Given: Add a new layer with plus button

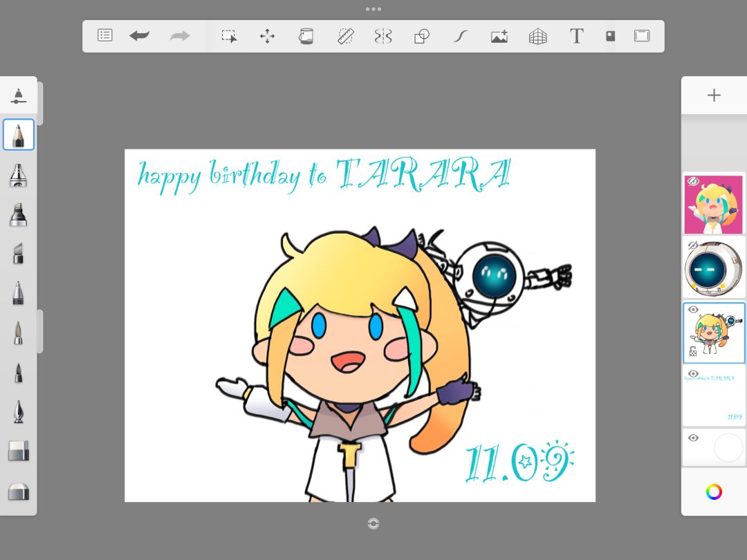Looking at the screenshot, I should point(714,95).
